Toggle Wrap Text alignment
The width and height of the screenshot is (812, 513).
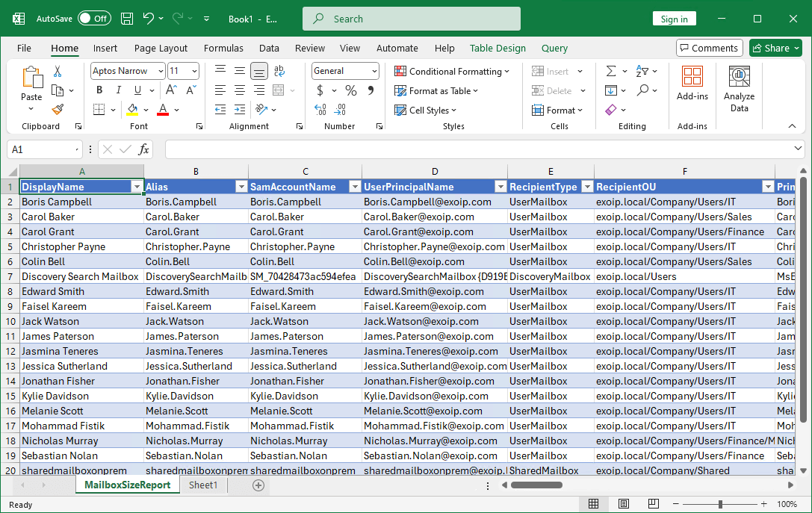[x=279, y=71]
